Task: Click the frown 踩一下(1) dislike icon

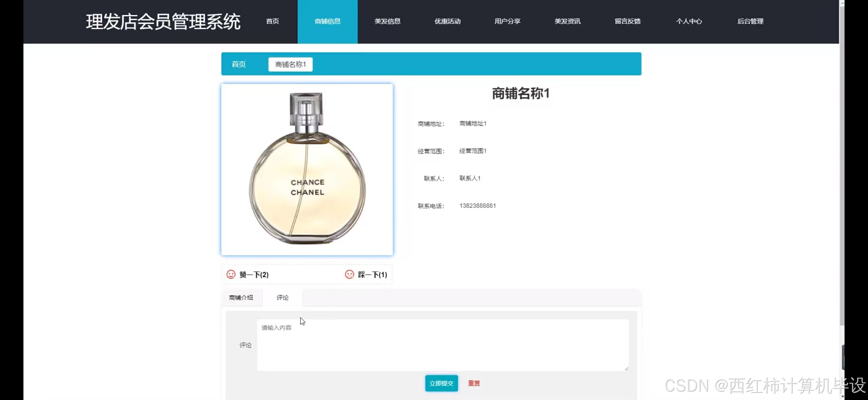Action: 349,274
